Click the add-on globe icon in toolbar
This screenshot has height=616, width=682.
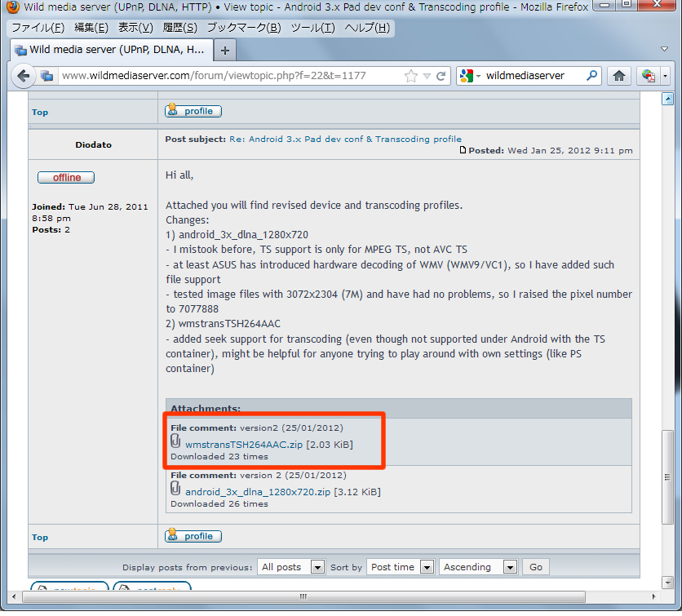click(x=648, y=76)
